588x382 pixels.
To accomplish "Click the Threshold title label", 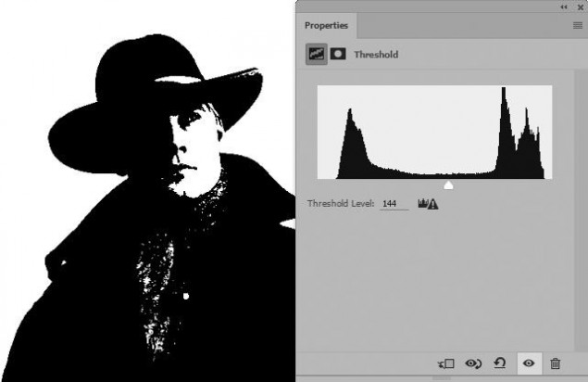I will tap(376, 55).
